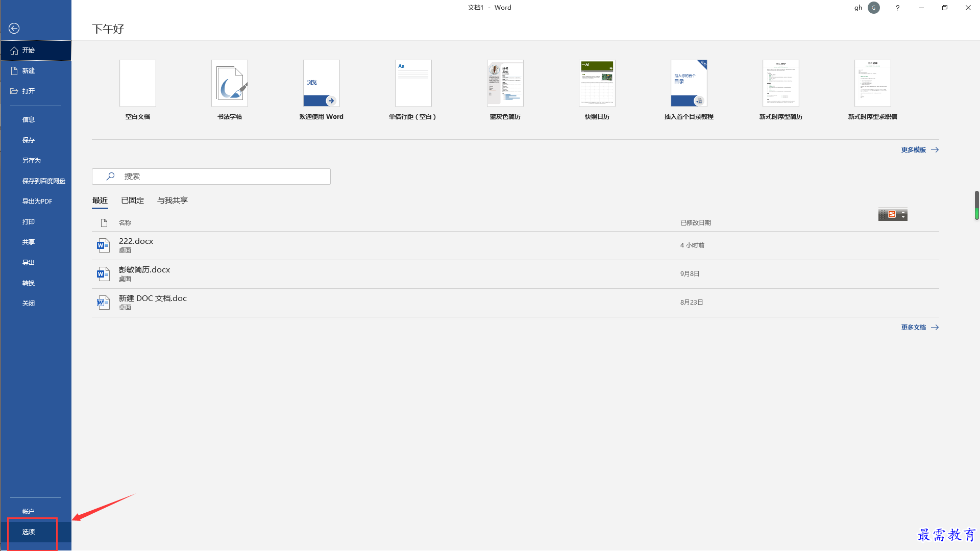The image size is (980, 551).
Task: Click the Sogou input method S icon
Action: pyautogui.click(x=892, y=214)
